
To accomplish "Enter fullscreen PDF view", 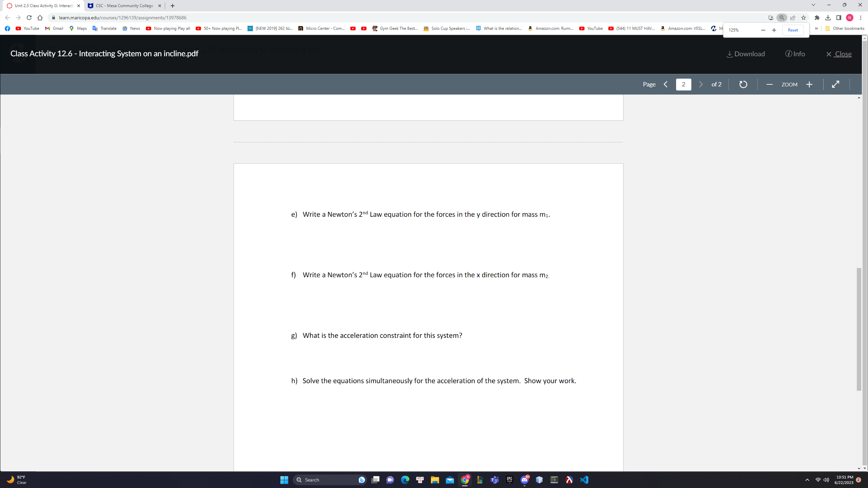I will [x=836, y=84].
